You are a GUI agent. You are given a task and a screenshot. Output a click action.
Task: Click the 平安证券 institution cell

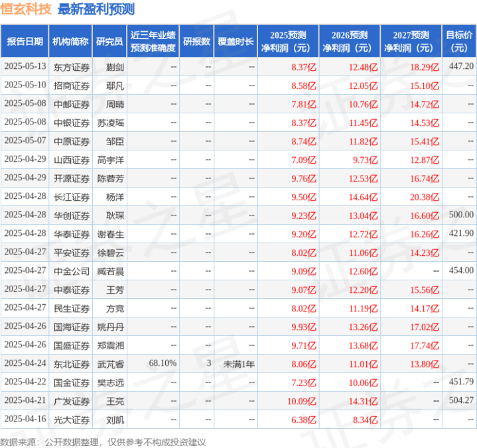tap(72, 252)
